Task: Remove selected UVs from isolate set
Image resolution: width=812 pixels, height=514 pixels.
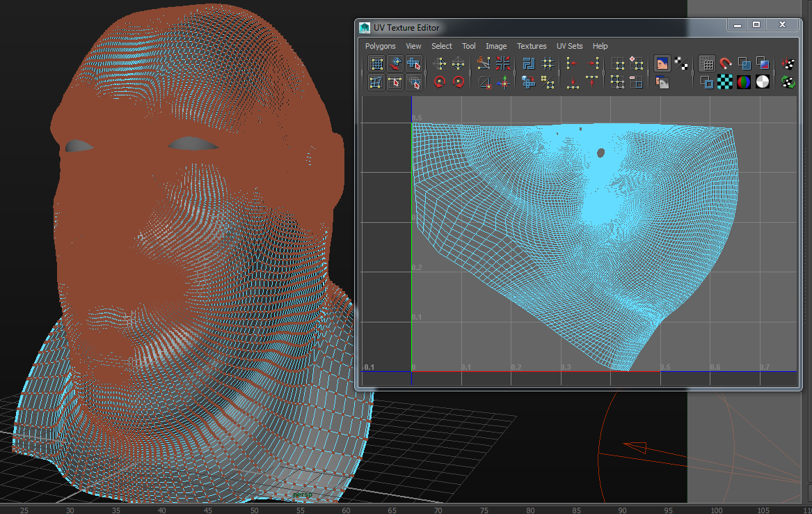Action: click(637, 82)
